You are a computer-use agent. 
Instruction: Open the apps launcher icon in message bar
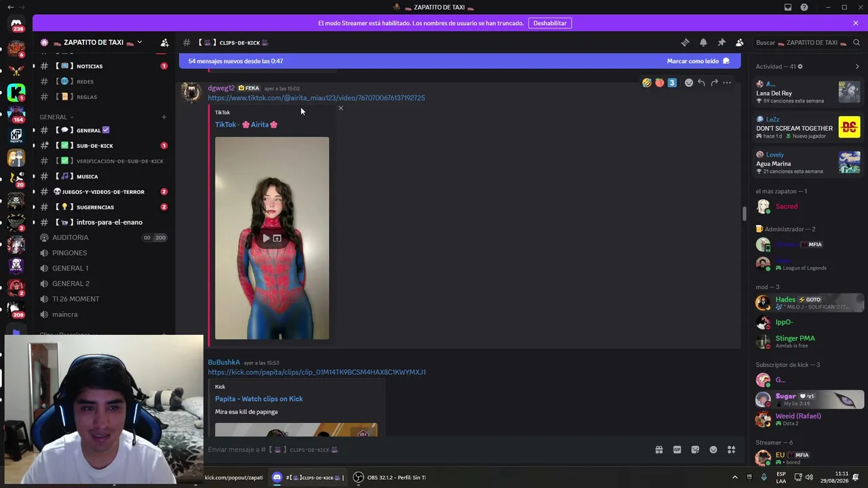[731, 449]
